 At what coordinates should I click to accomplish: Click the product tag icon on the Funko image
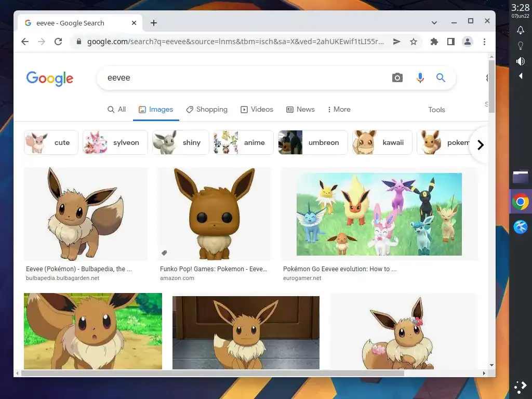click(164, 253)
